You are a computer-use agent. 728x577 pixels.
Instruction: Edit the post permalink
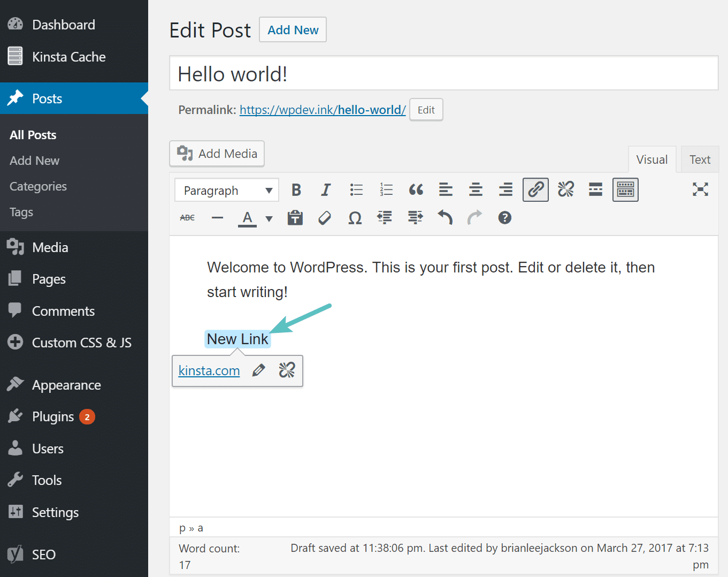point(425,110)
